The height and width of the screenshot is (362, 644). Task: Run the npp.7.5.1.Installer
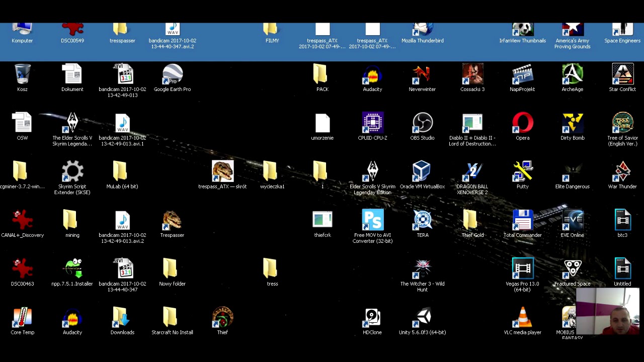[72, 273]
